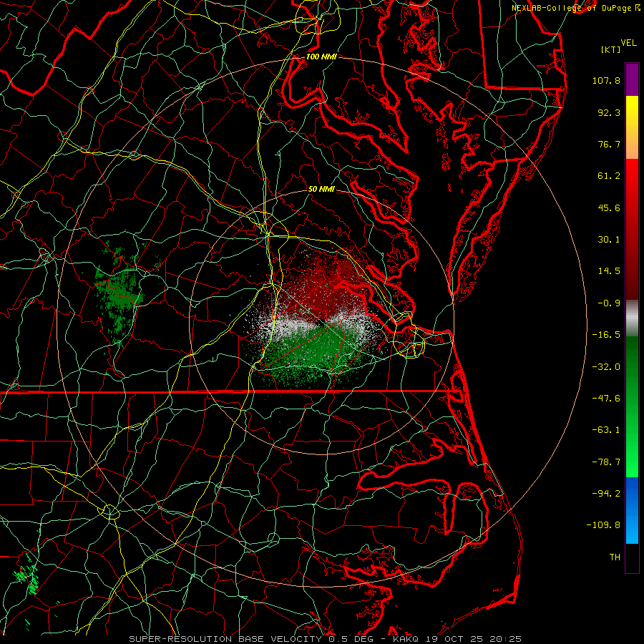Viewport: 644px width, 644px height.
Task: Click the 14.5 legend value
Action: click(x=609, y=271)
